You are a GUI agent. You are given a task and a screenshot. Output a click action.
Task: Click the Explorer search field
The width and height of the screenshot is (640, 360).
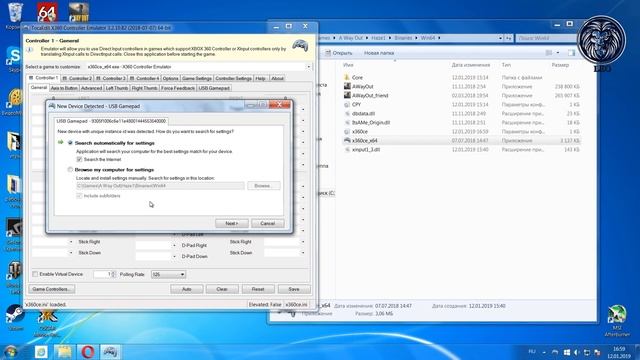pyautogui.click(x=547, y=38)
